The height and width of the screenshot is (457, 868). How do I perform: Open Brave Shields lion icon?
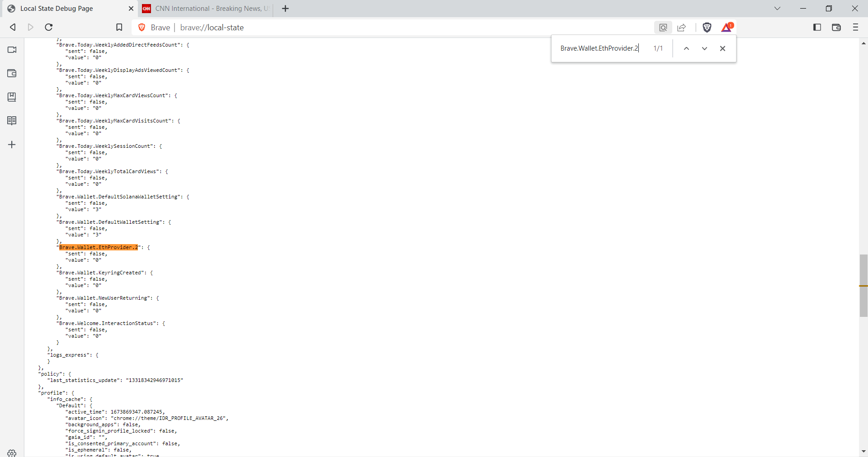point(707,27)
